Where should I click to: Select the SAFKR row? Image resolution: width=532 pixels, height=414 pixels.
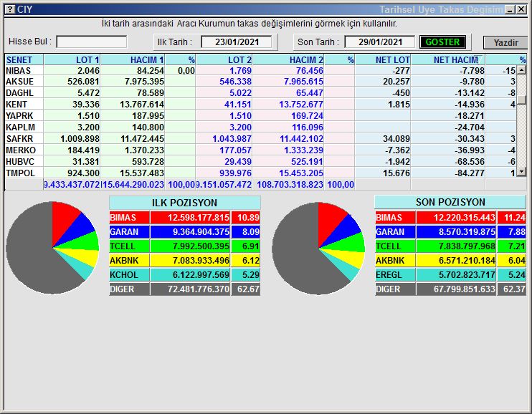260,139
